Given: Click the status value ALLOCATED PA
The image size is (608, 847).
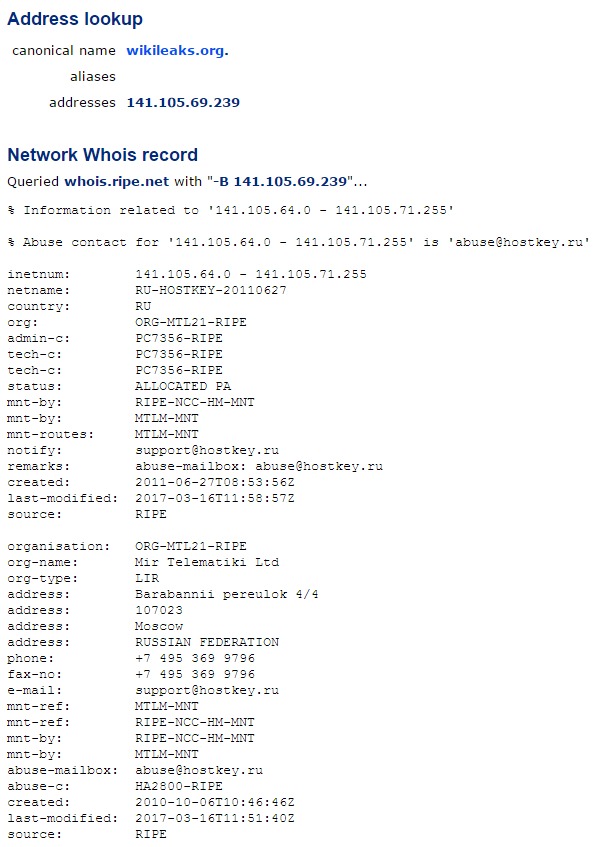Looking at the screenshot, I should [183, 387].
